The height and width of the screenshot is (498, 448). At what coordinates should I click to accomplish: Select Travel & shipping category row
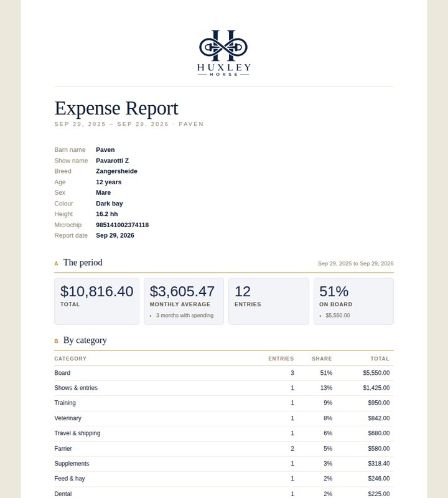pyautogui.click(x=224, y=433)
